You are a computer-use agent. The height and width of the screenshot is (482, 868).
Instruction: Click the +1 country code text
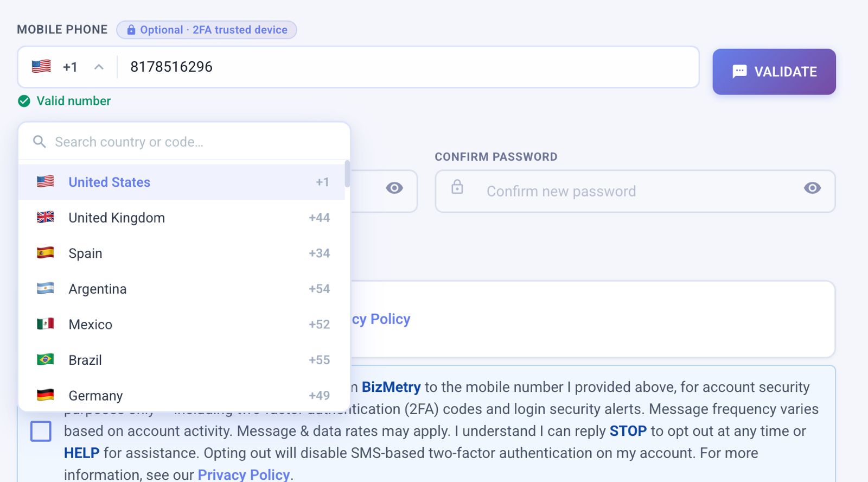pos(70,67)
